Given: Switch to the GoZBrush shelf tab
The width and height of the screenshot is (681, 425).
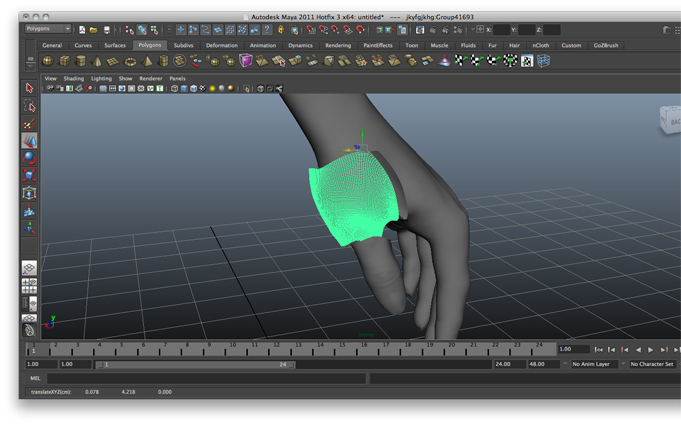Looking at the screenshot, I should click(606, 45).
